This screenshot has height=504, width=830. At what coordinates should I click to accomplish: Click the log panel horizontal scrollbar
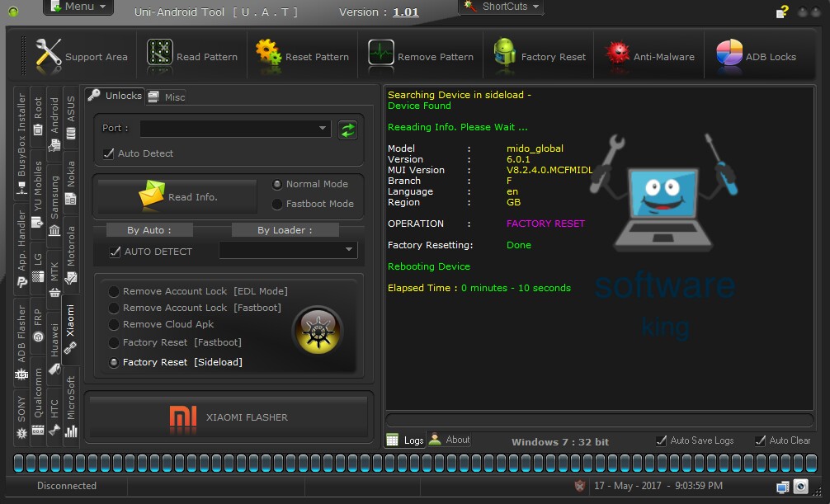point(600,420)
